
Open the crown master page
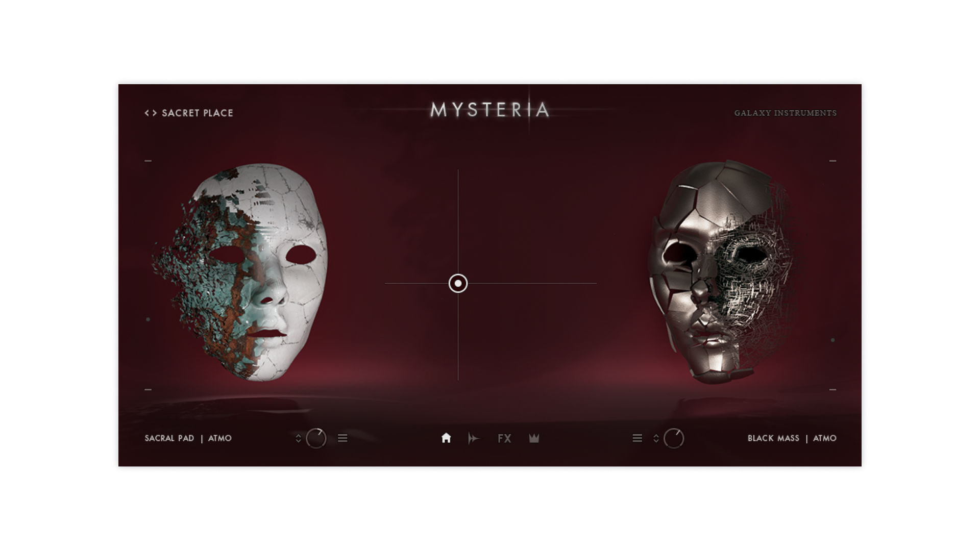point(534,438)
